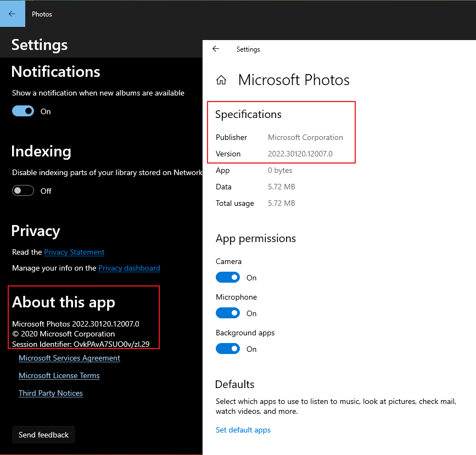
Task: Disable Background apps permission
Action: click(x=228, y=349)
